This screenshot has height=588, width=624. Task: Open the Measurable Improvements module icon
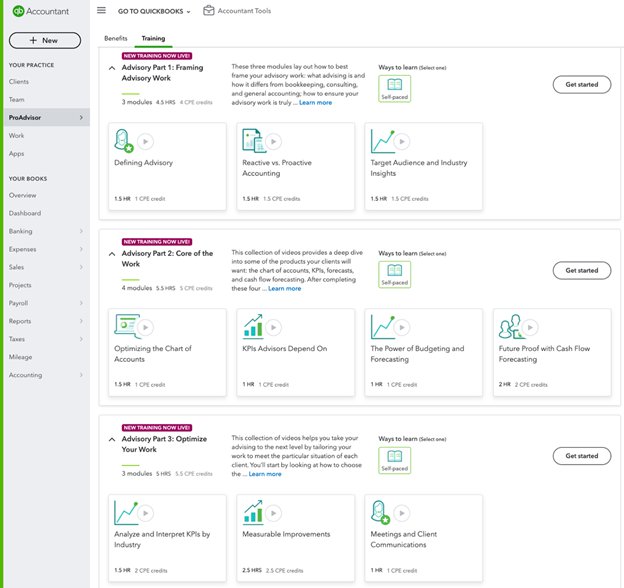click(x=252, y=513)
